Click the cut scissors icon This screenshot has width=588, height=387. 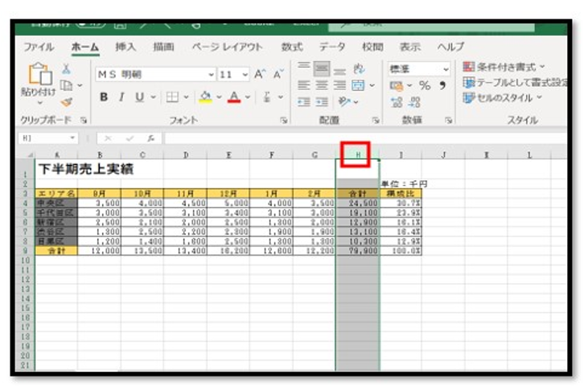pyautogui.click(x=67, y=69)
